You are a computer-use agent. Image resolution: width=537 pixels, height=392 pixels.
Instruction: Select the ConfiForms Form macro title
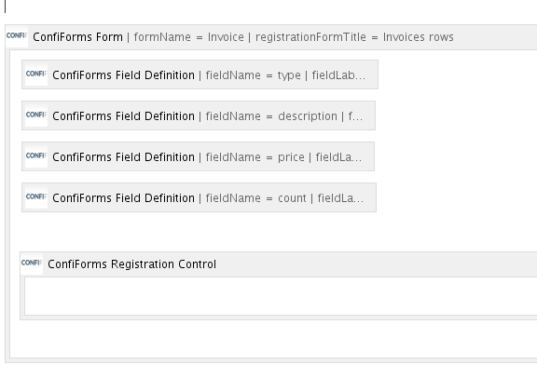pyautogui.click(x=77, y=36)
